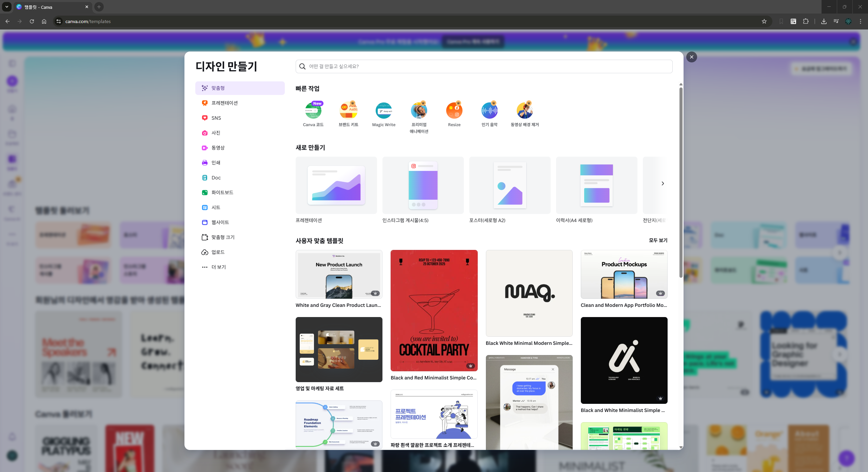Screen dimensions: 868x472
Task: Choose the 맞춤형 크기 sidebar option
Action: pos(223,237)
